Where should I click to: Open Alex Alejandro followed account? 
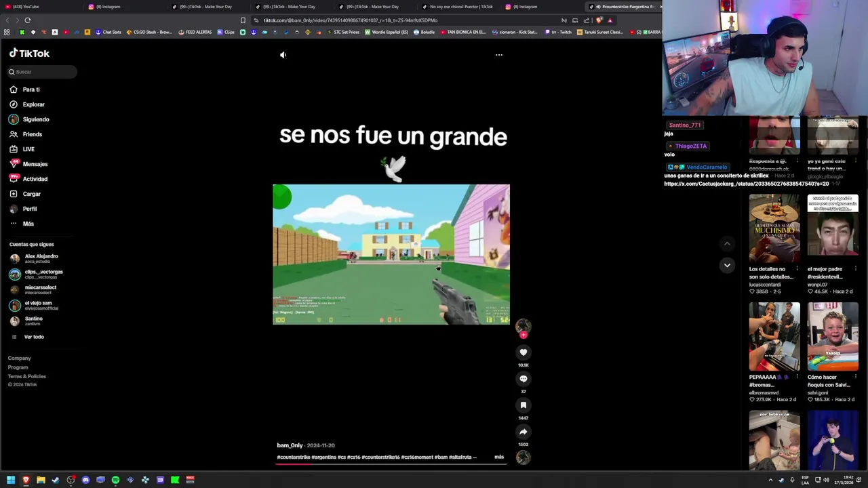pyautogui.click(x=34, y=258)
